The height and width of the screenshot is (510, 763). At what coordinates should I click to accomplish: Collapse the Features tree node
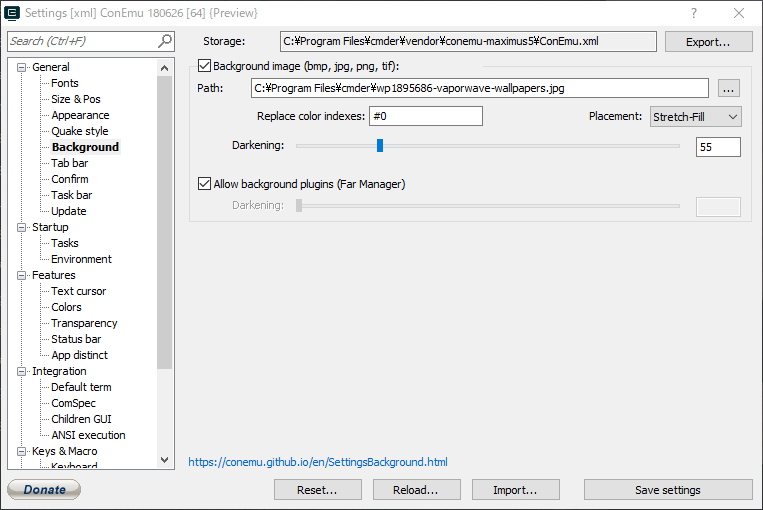pyautogui.click(x=21, y=275)
